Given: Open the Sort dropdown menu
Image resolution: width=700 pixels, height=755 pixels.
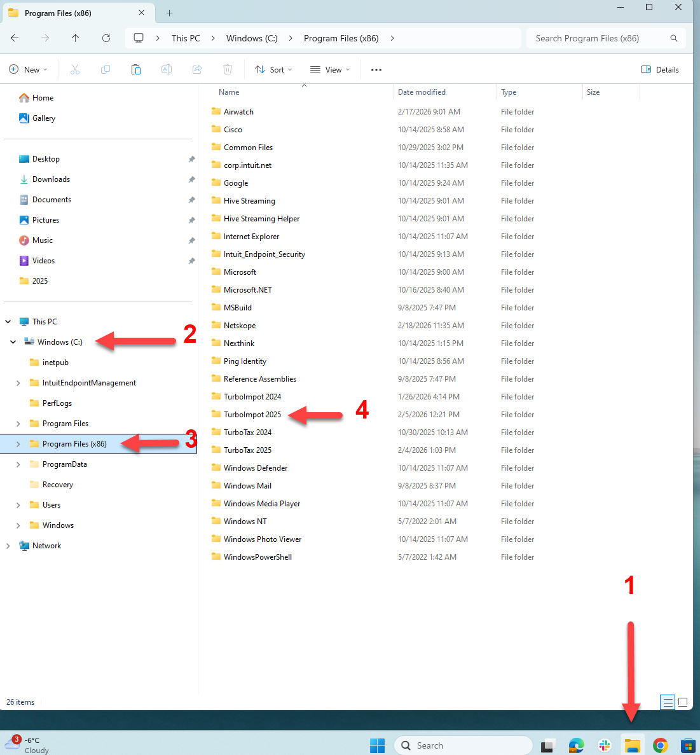Looking at the screenshot, I should tap(273, 70).
